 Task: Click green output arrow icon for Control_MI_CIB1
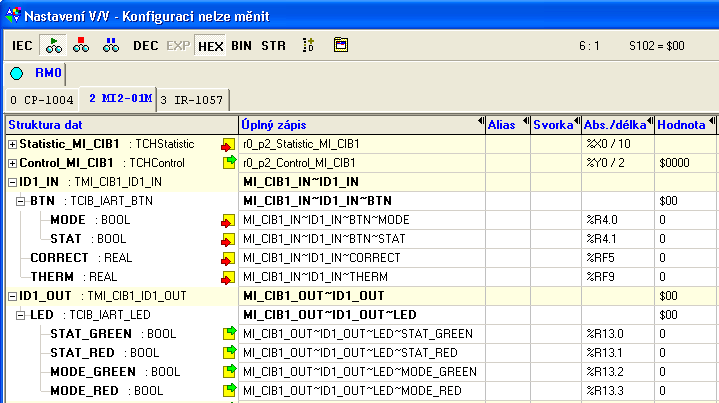coord(229,162)
